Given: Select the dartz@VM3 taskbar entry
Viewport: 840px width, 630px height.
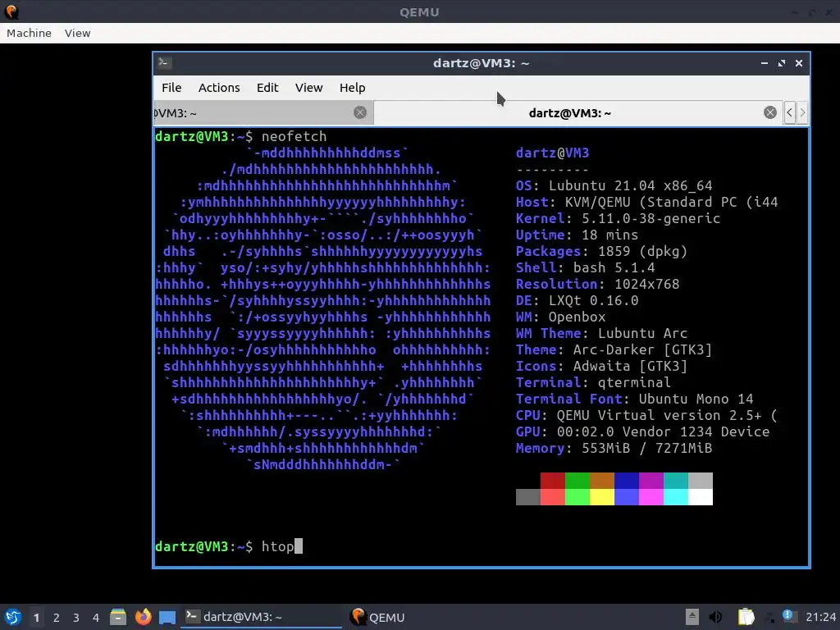Looking at the screenshot, I should 261,617.
